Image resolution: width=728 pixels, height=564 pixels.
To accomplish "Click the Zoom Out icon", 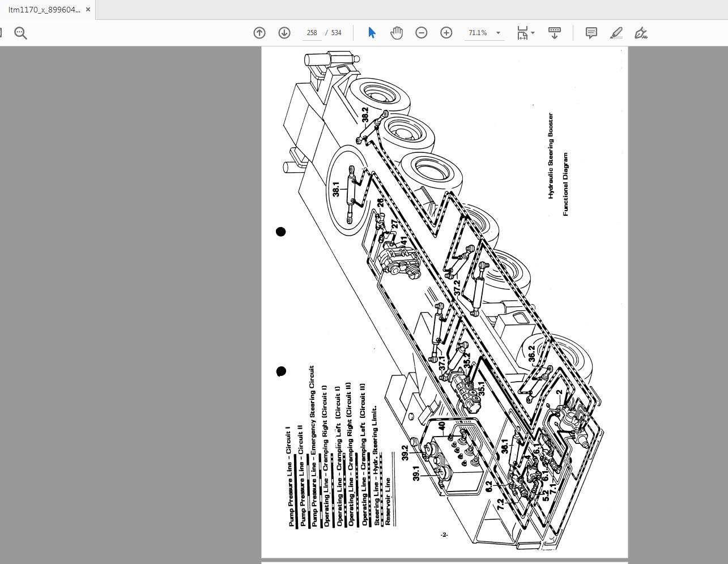I will (x=422, y=33).
